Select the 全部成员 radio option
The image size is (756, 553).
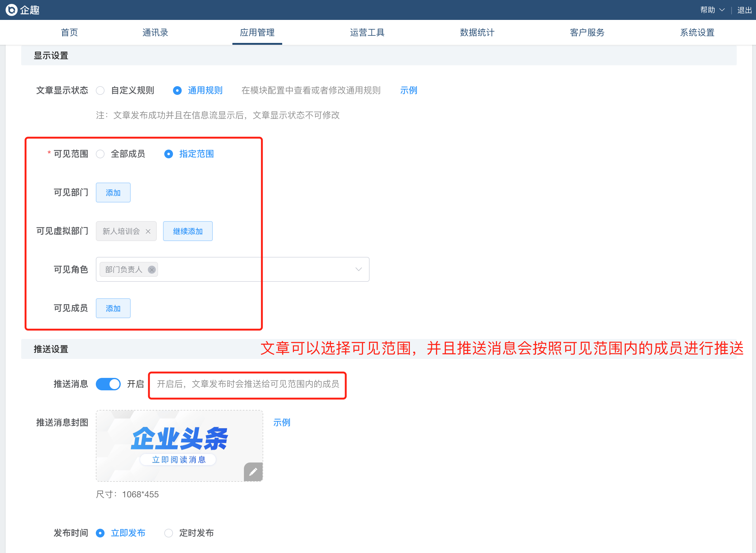[100, 154]
